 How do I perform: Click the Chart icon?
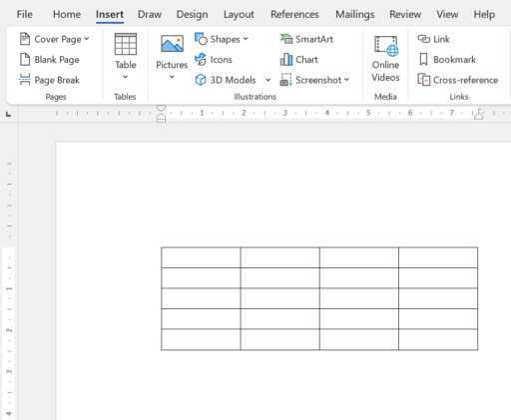click(x=286, y=60)
